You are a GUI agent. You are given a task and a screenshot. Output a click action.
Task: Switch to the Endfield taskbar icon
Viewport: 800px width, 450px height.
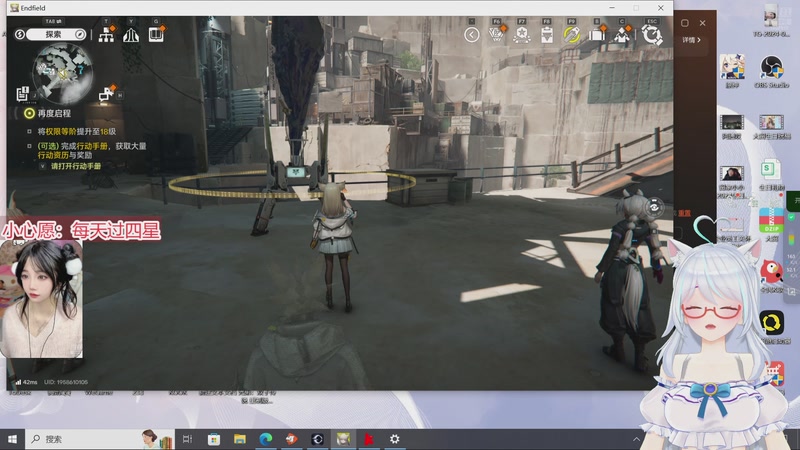[x=343, y=439]
